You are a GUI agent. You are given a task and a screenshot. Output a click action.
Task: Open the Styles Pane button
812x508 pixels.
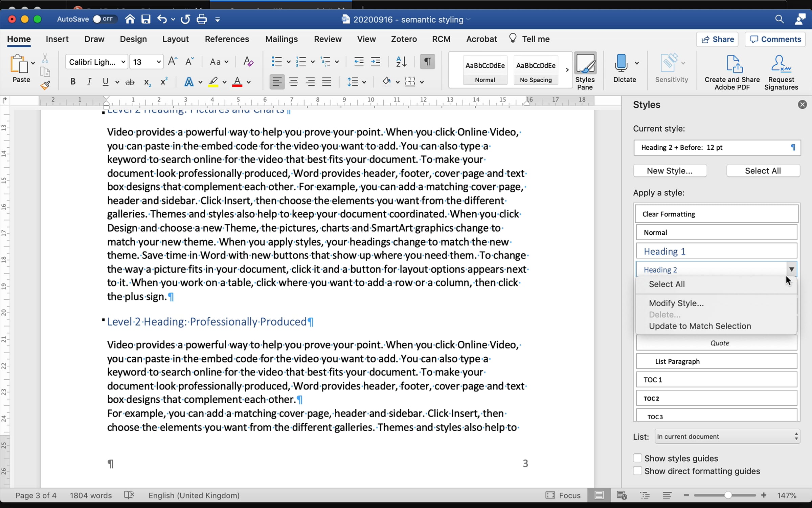click(x=585, y=71)
